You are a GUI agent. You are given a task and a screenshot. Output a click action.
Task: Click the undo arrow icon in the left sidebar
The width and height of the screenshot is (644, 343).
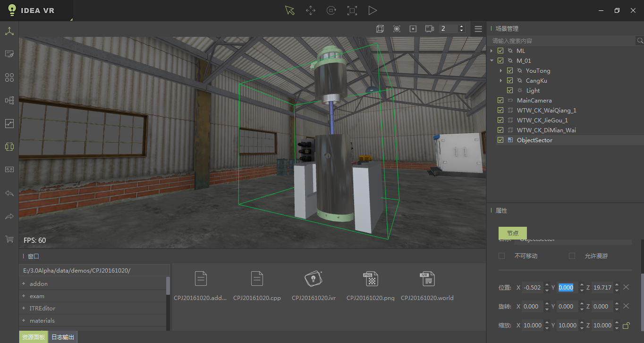click(x=9, y=193)
